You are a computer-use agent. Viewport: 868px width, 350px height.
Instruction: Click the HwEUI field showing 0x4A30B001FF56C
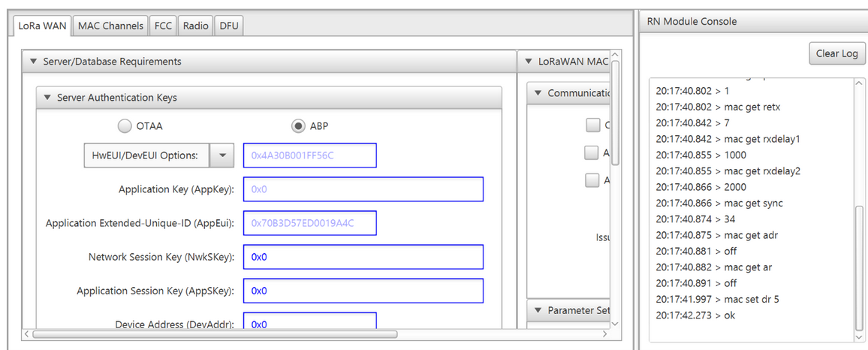tap(310, 155)
